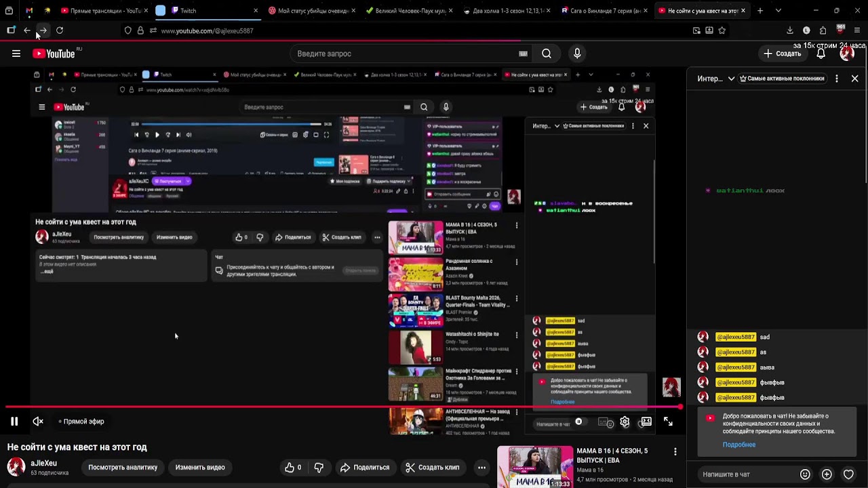The width and height of the screenshot is (868, 488).
Task: Seek along the red live progress bar
Action: pyautogui.click(x=343, y=407)
